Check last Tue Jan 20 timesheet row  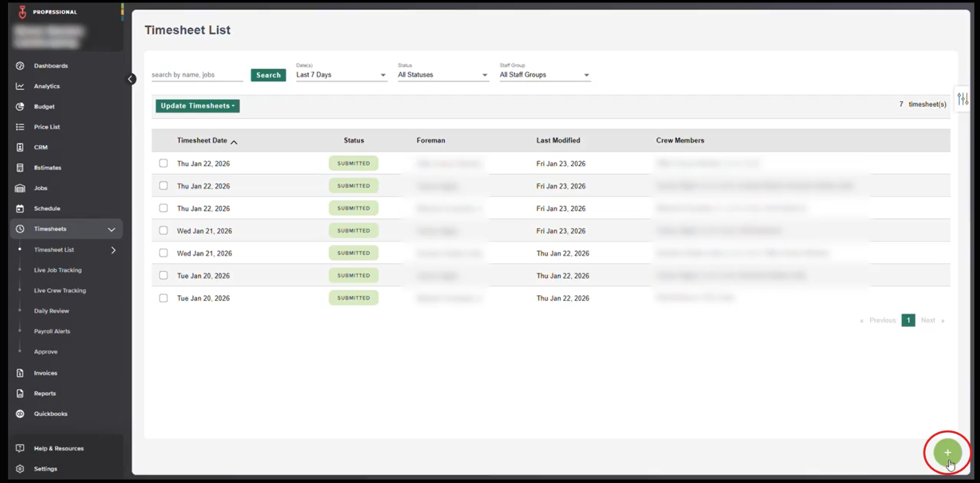click(x=163, y=298)
